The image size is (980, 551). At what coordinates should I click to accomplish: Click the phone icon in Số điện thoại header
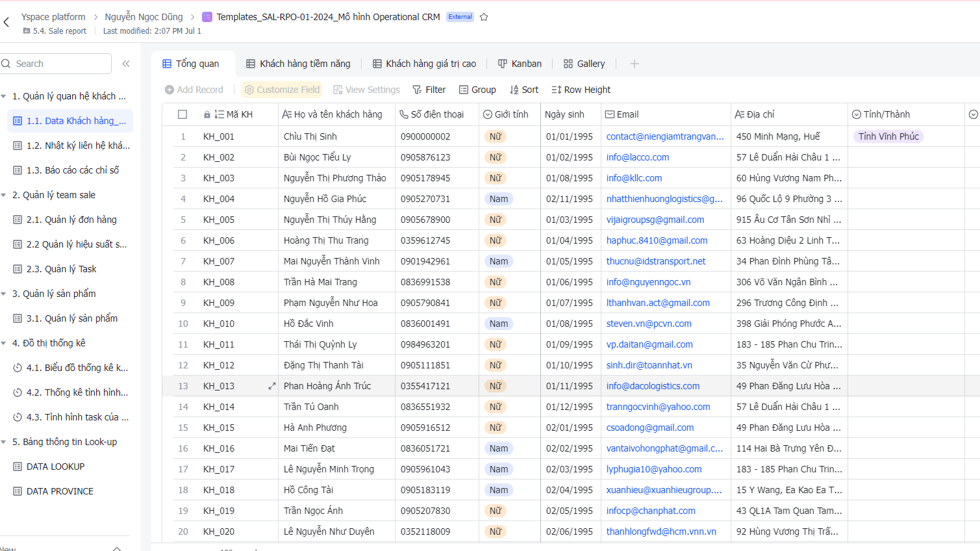point(404,114)
